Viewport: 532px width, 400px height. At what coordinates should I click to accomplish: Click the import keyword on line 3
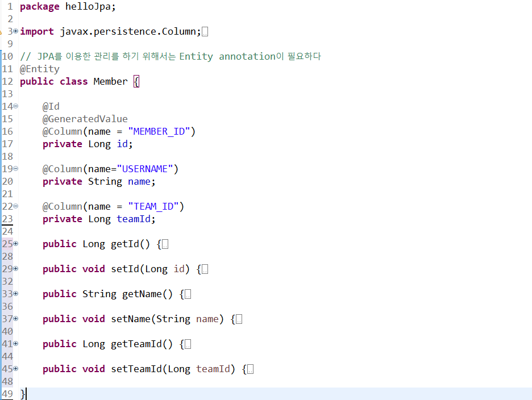36,32
